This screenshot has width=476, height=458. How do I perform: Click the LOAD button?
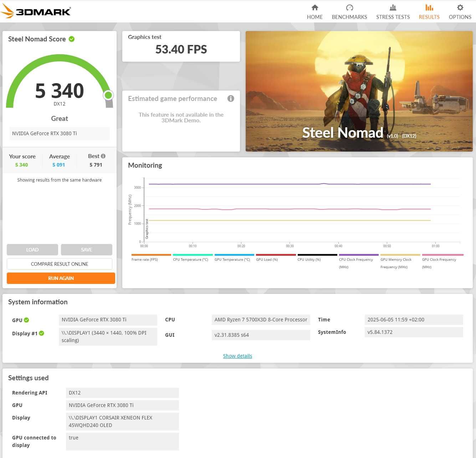point(32,250)
